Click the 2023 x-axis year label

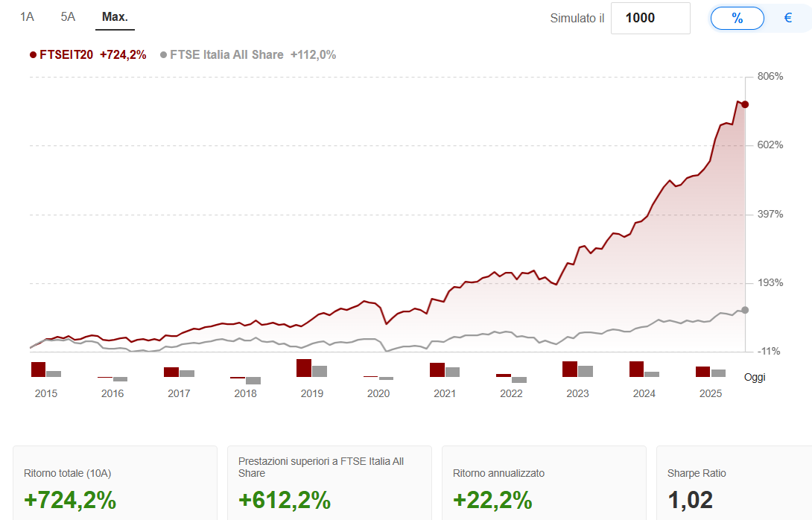[578, 393]
